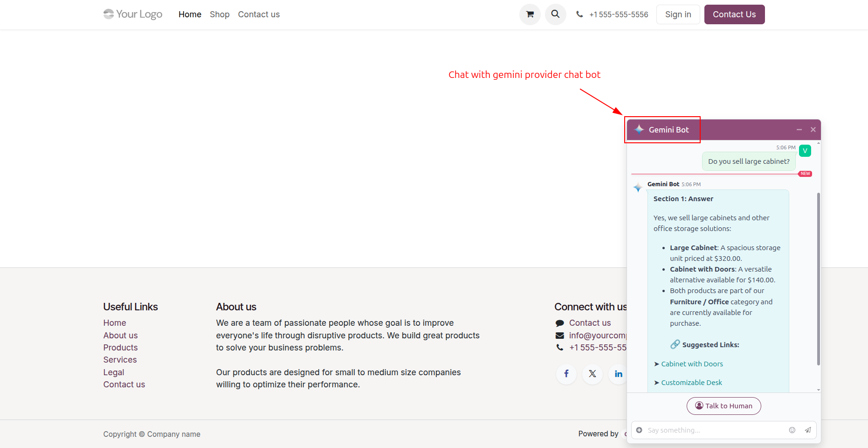Open the shopping cart icon
The height and width of the screenshot is (448, 868).
point(530,14)
